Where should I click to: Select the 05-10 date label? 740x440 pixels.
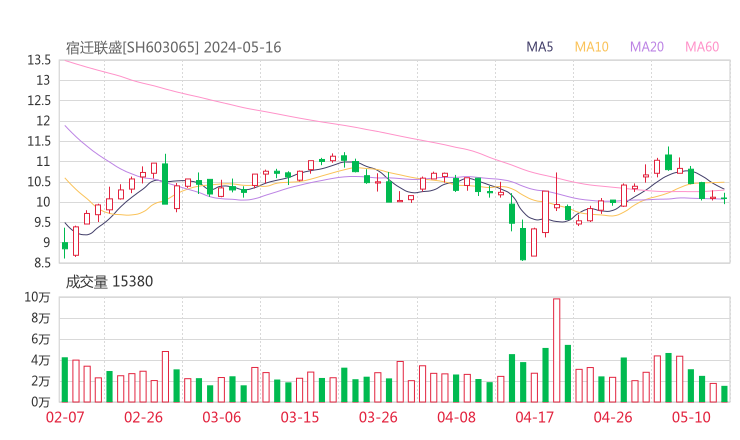coord(691,417)
